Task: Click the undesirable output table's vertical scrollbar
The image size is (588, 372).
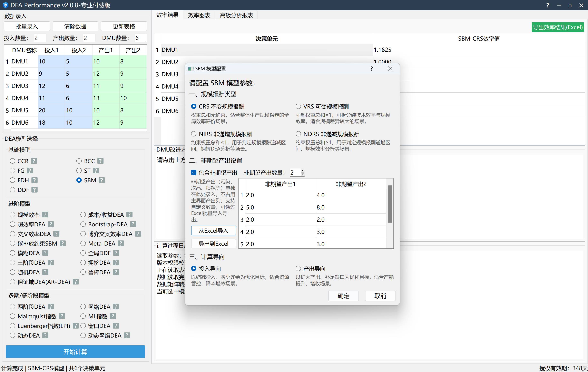Action: [x=390, y=204]
